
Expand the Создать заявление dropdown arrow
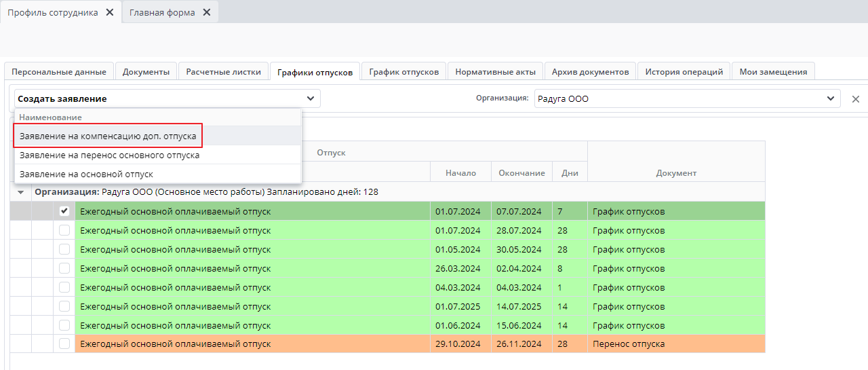tap(311, 98)
